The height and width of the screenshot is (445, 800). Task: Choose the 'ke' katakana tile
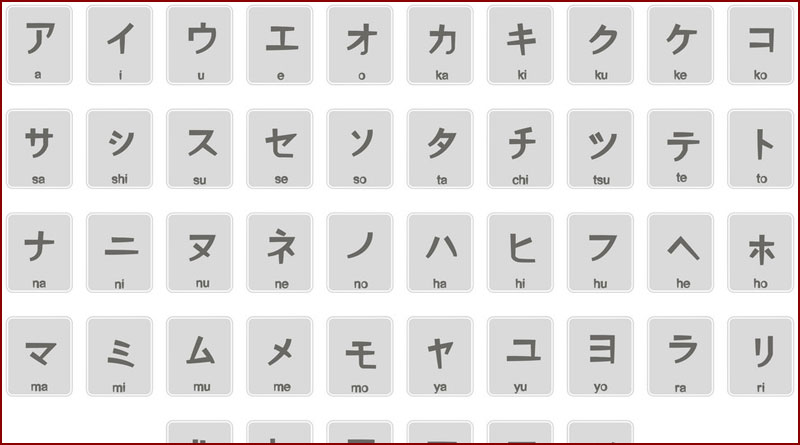[680, 45]
